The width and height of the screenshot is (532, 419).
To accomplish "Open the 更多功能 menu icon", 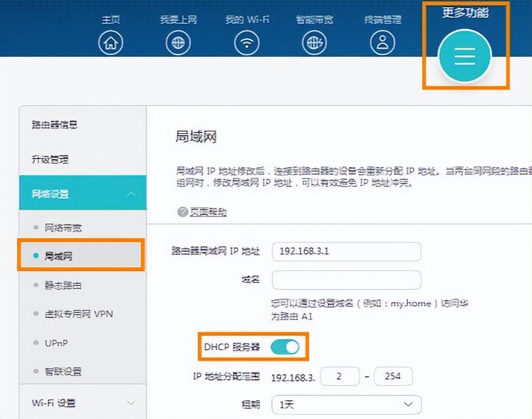I will point(465,56).
